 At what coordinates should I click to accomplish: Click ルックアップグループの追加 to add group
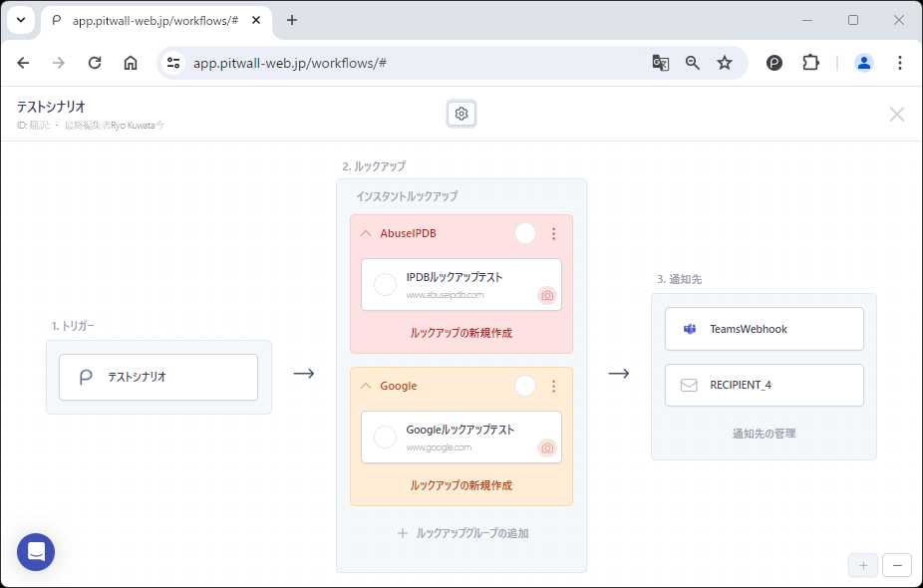[x=462, y=533]
